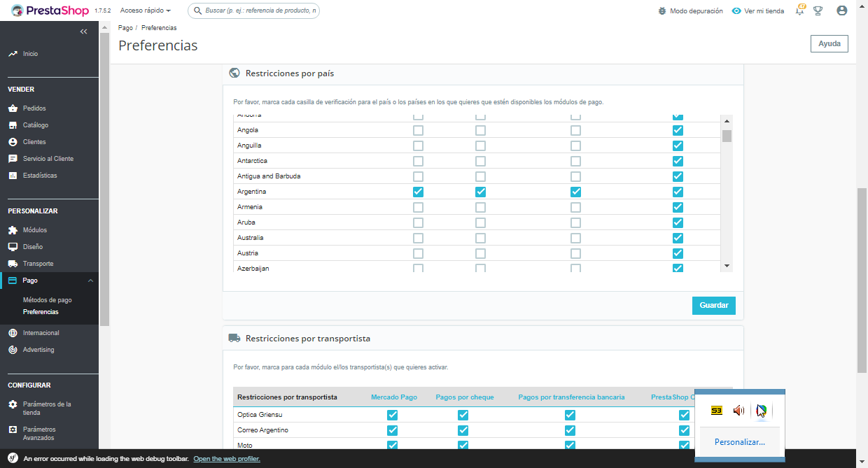Screen dimensions: 868x468
Task: Click the Symfony debug toolbar icon
Action: coord(13,459)
